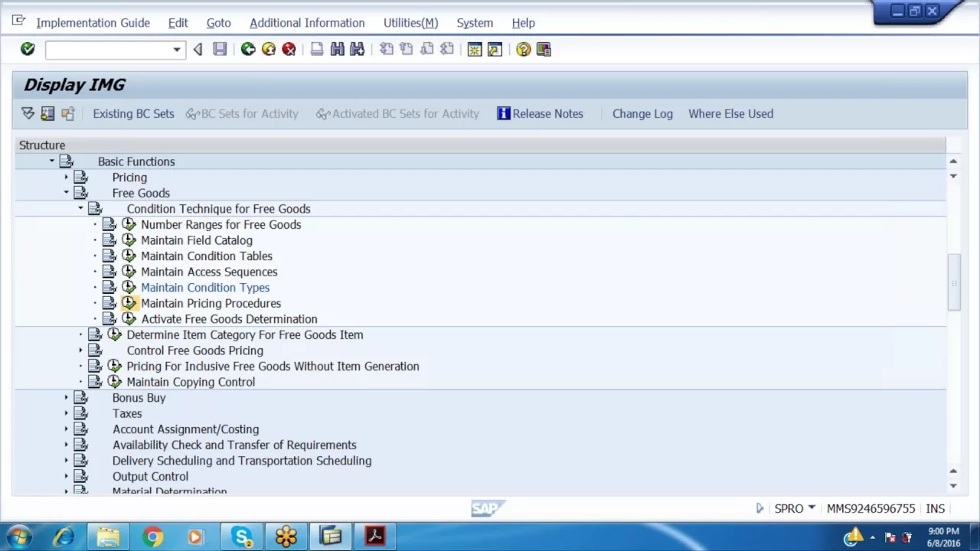980x551 pixels.
Task: Open the Implementation Guide menu
Action: coord(93,23)
